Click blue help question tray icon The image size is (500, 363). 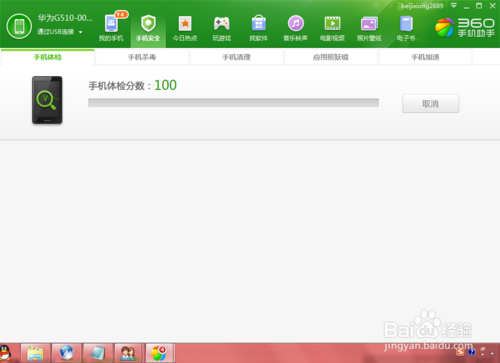pyautogui.click(x=472, y=352)
